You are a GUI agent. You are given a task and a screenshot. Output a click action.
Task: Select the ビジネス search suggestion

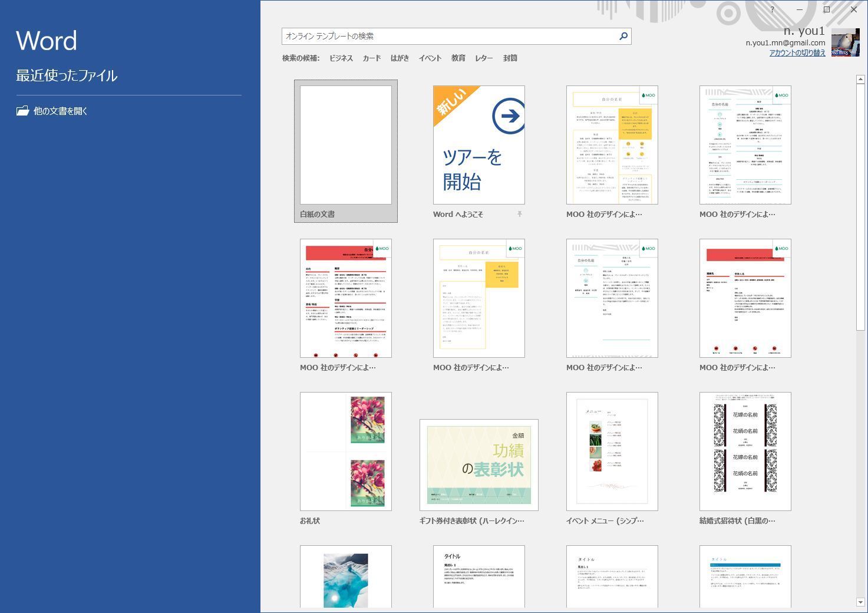[x=341, y=58]
